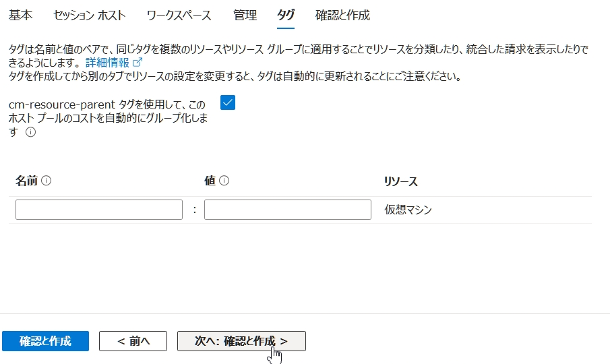Click the info icon next to 名前

[47, 181]
